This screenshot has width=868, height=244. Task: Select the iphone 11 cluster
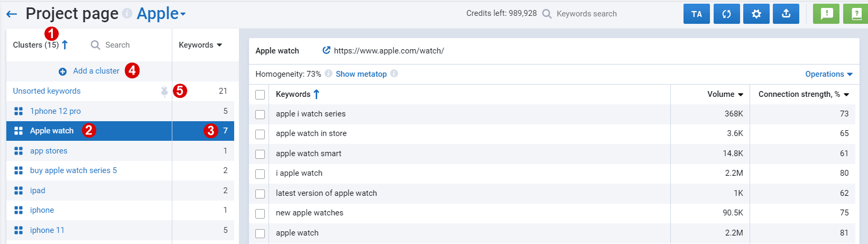(47, 230)
